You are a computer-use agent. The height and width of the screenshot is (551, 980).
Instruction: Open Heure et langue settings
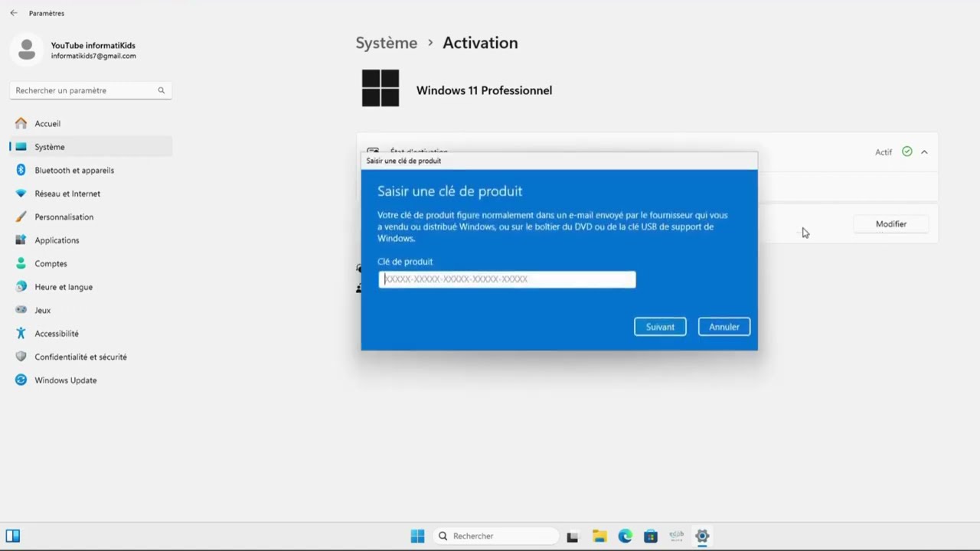pos(90,287)
